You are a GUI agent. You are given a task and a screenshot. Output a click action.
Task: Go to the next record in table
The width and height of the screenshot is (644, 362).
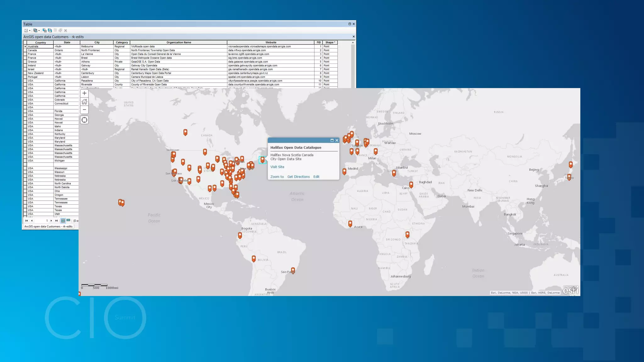point(51,221)
